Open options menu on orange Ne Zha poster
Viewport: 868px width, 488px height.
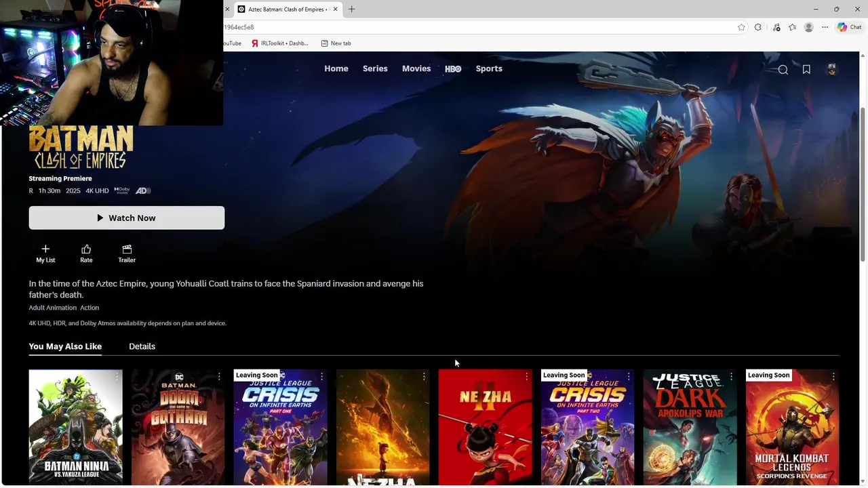(x=424, y=376)
